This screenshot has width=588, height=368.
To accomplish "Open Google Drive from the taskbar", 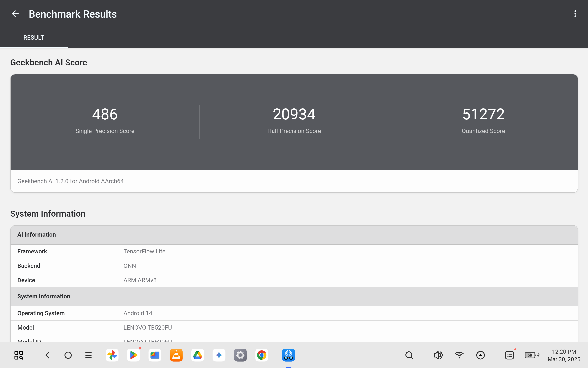I will pos(198,355).
